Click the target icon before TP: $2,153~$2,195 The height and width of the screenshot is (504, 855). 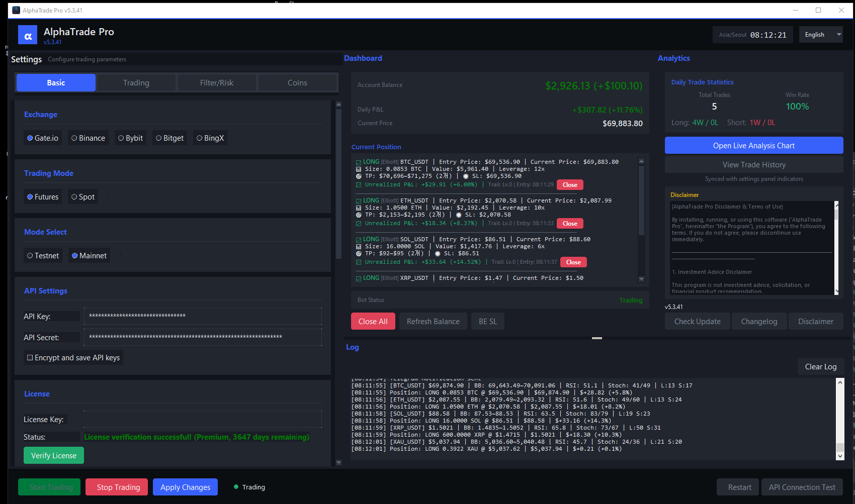(x=359, y=215)
